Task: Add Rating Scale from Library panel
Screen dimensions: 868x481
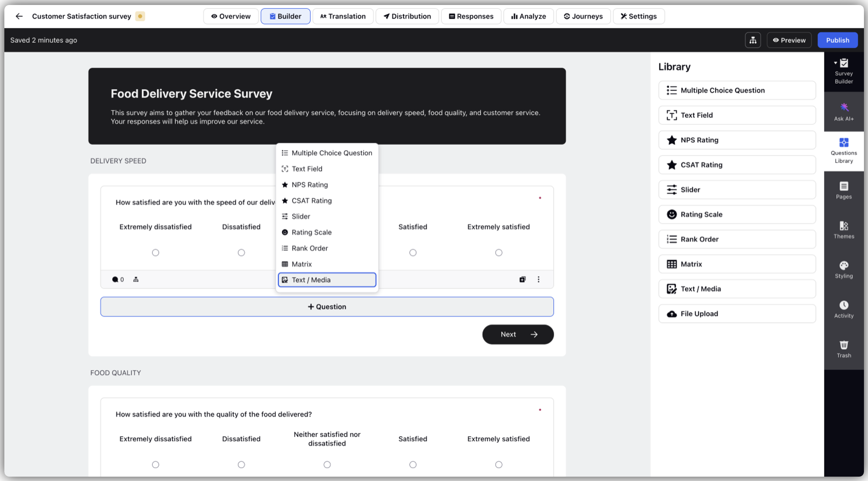Action: click(737, 214)
